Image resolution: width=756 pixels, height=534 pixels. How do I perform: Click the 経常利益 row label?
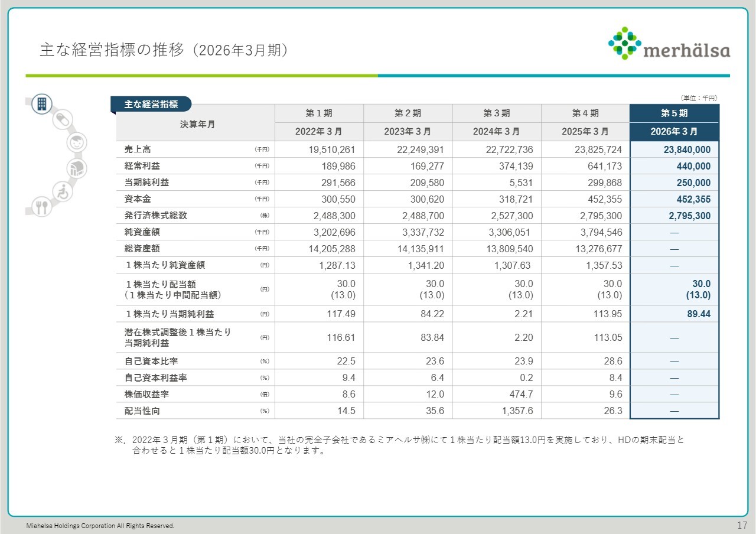pos(142,166)
